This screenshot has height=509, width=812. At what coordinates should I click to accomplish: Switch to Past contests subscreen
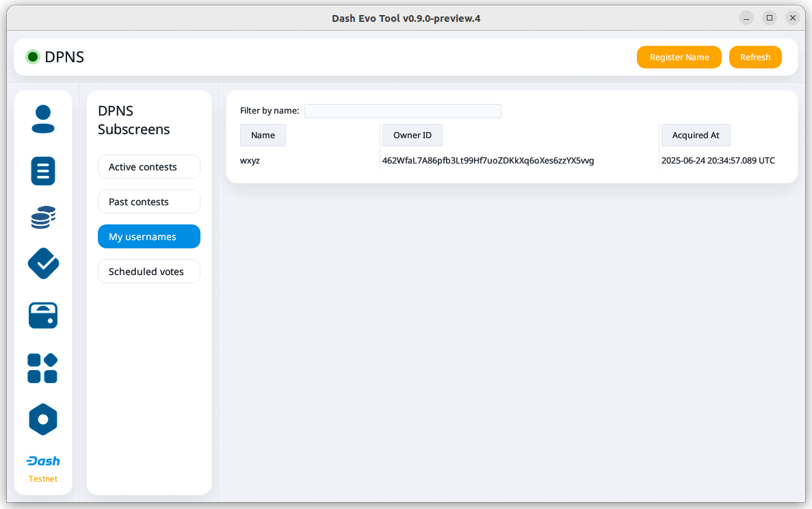[149, 202]
